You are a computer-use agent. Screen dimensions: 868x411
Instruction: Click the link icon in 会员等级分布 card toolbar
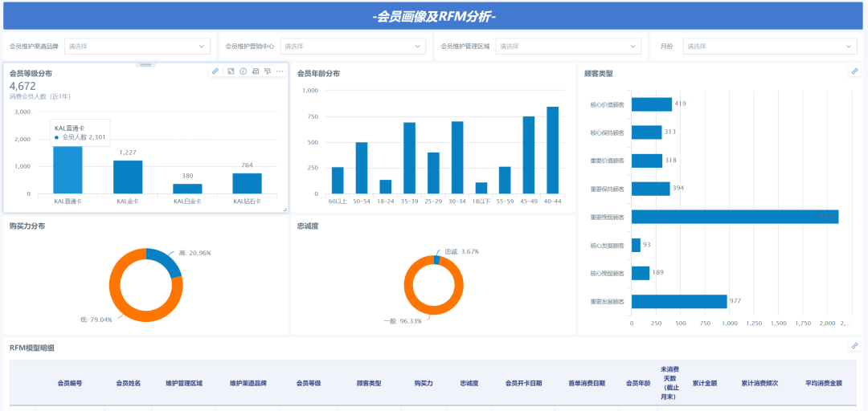pyautogui.click(x=215, y=71)
